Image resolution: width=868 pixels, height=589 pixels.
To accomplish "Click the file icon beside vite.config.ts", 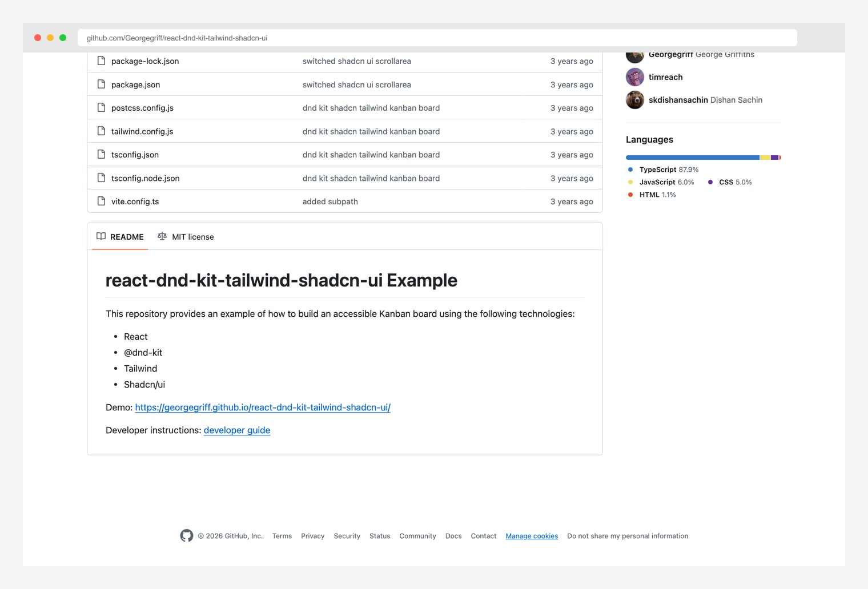I will (101, 201).
